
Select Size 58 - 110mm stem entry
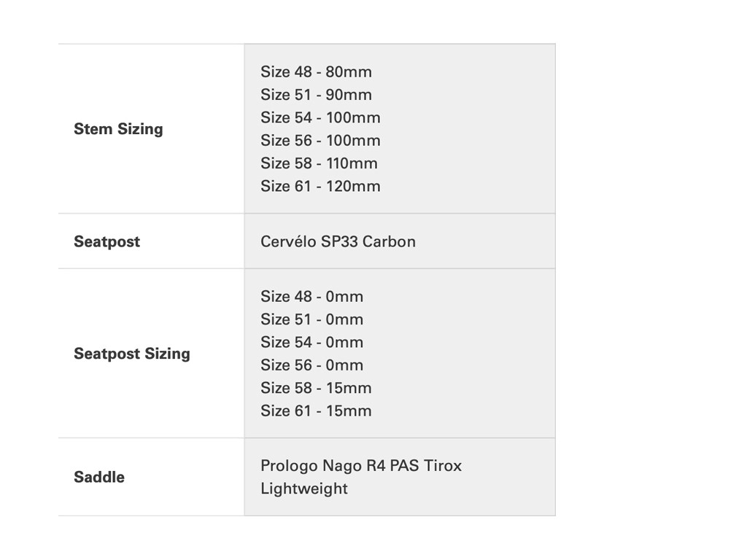tap(319, 163)
